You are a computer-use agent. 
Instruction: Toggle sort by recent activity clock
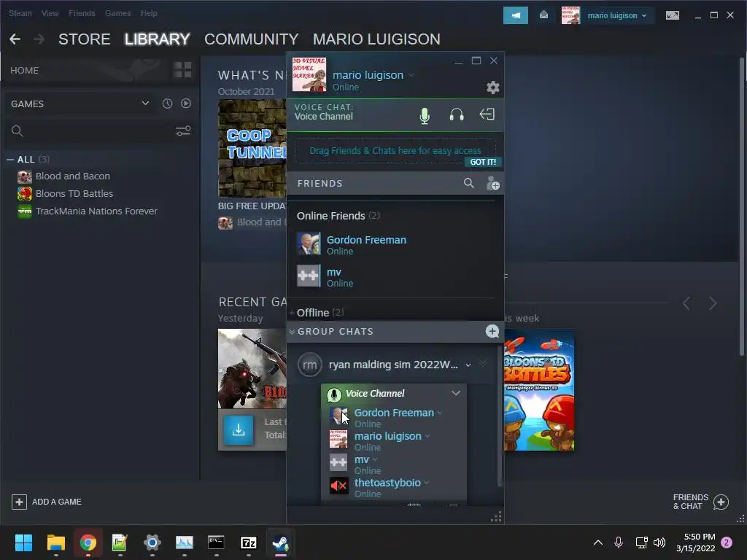click(x=167, y=104)
